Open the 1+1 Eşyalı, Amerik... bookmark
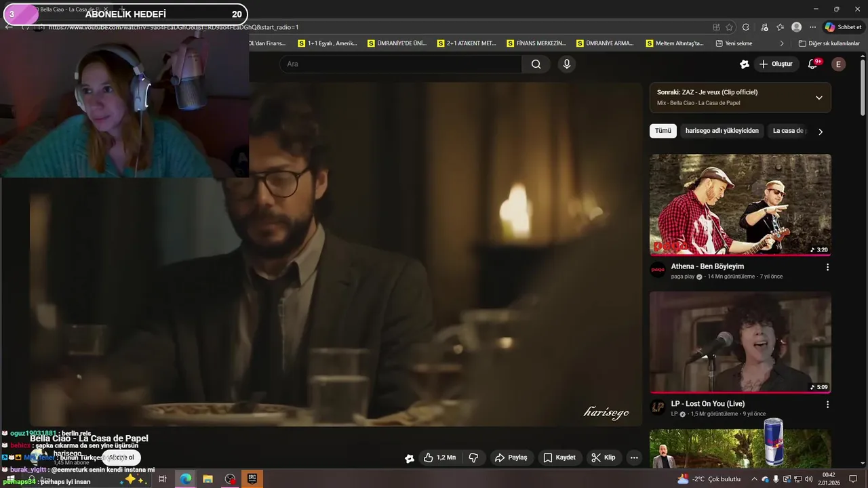Image resolution: width=868 pixels, height=488 pixels. (x=328, y=43)
